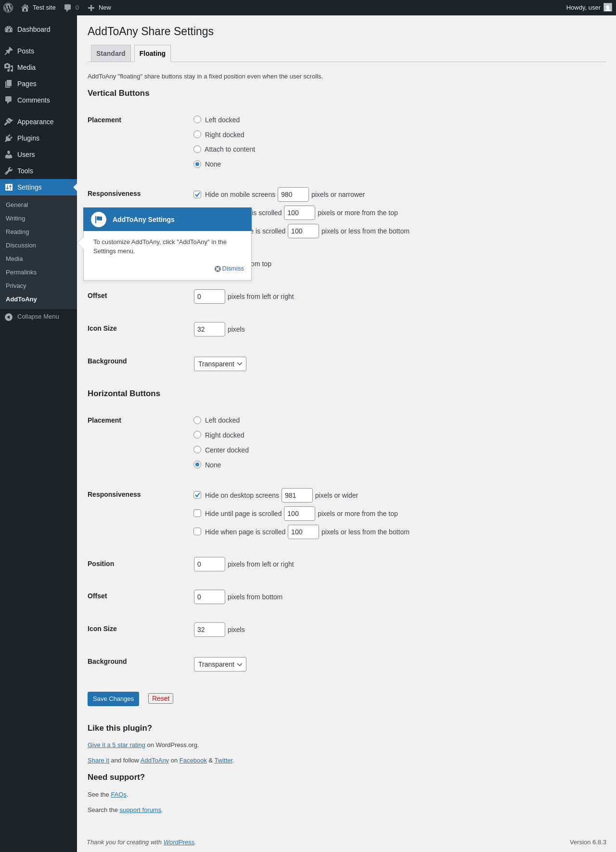The height and width of the screenshot is (852, 616).
Task: Select Attach to content placement
Action: [x=197, y=149]
